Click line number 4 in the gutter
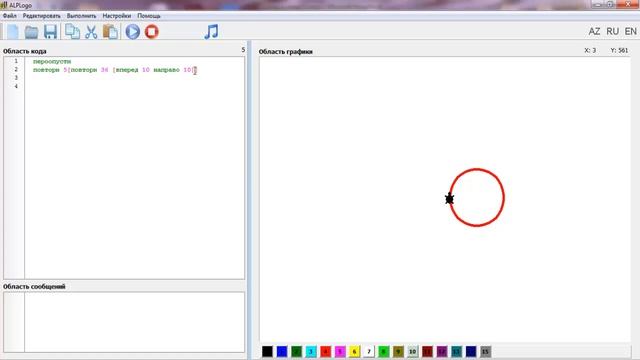This screenshot has height=360, width=640. pyautogui.click(x=16, y=86)
